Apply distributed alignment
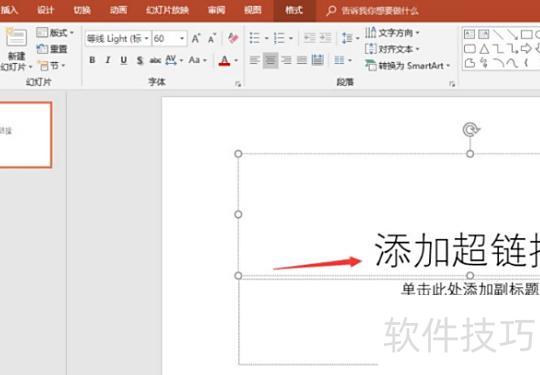The width and height of the screenshot is (540, 375). (x=318, y=60)
